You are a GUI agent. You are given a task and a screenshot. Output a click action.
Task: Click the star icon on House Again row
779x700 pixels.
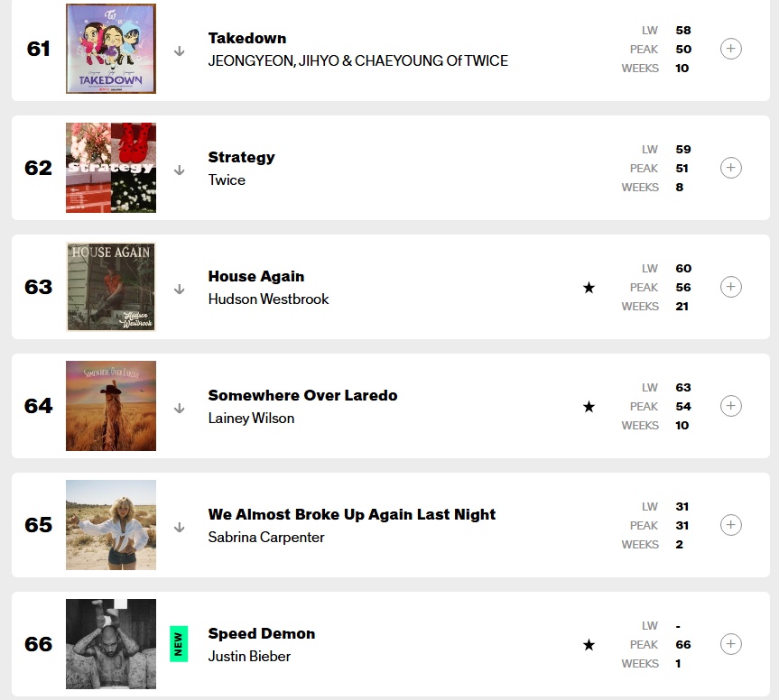pyautogui.click(x=589, y=288)
